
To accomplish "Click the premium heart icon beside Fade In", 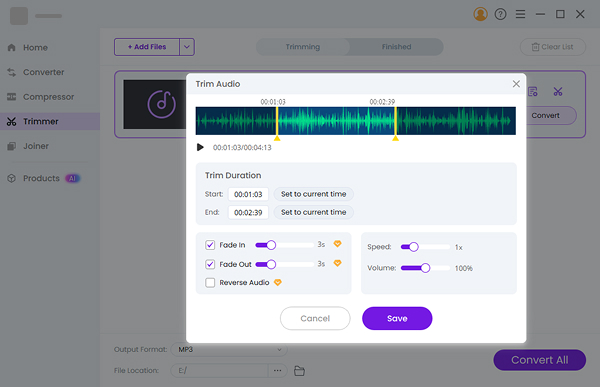I will coord(337,244).
